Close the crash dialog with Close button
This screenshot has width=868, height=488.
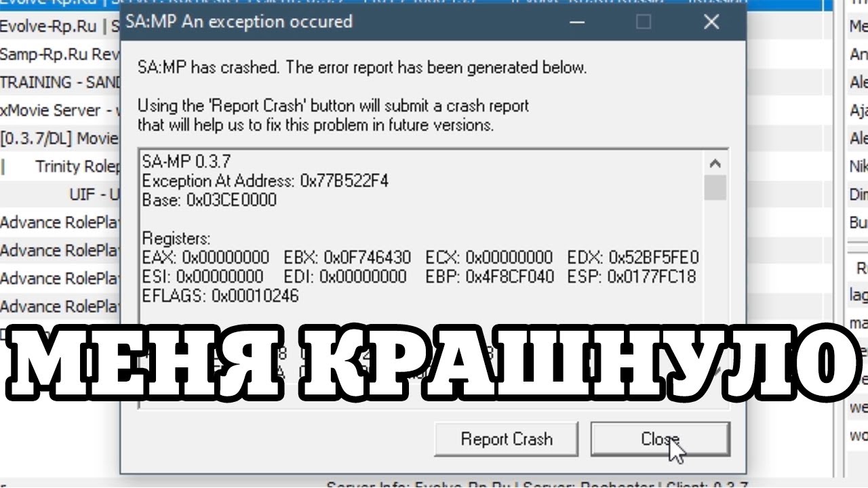[660, 439]
